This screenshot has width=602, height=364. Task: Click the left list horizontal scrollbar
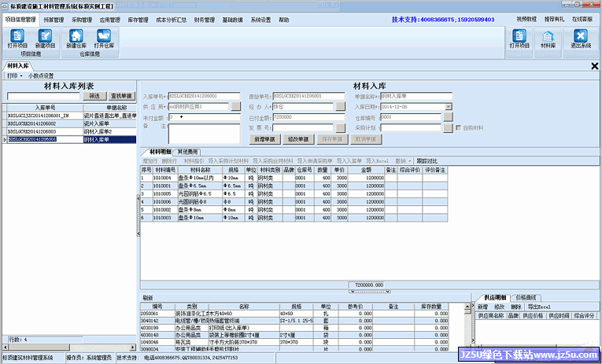point(68,347)
